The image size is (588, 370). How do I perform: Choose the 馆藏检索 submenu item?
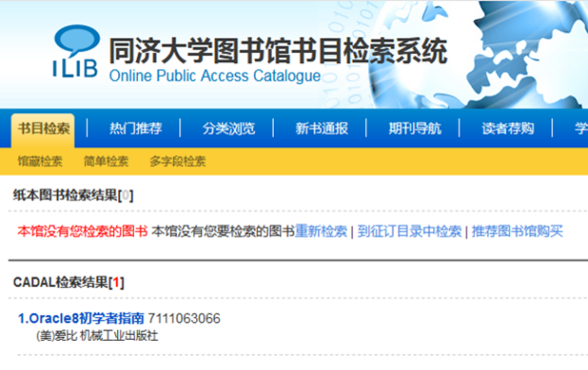tap(40, 161)
